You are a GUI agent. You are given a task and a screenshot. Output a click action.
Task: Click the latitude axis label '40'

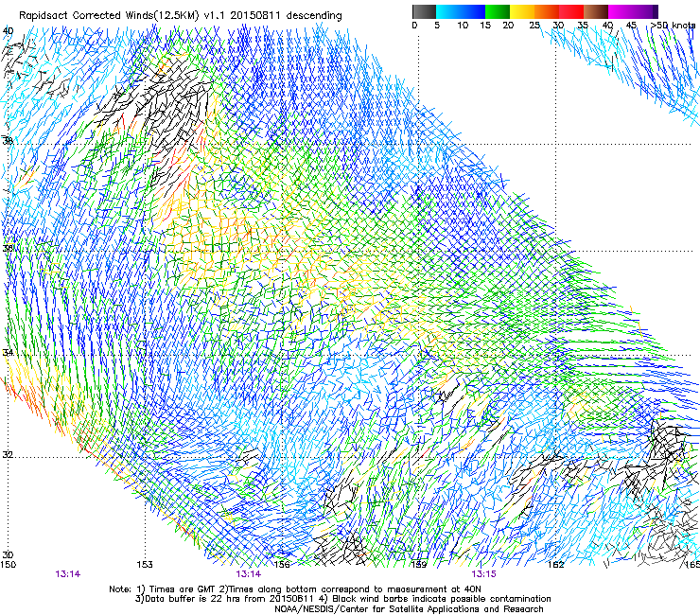[8, 31]
